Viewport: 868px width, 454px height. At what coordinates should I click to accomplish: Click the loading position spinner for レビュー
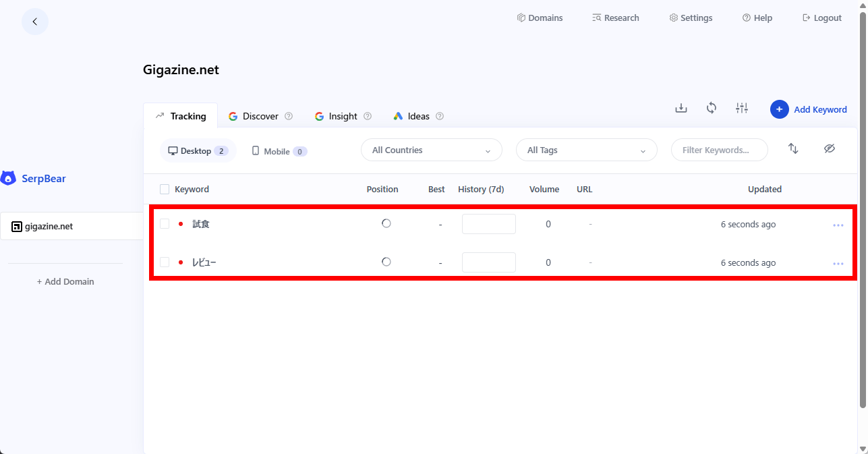386,262
